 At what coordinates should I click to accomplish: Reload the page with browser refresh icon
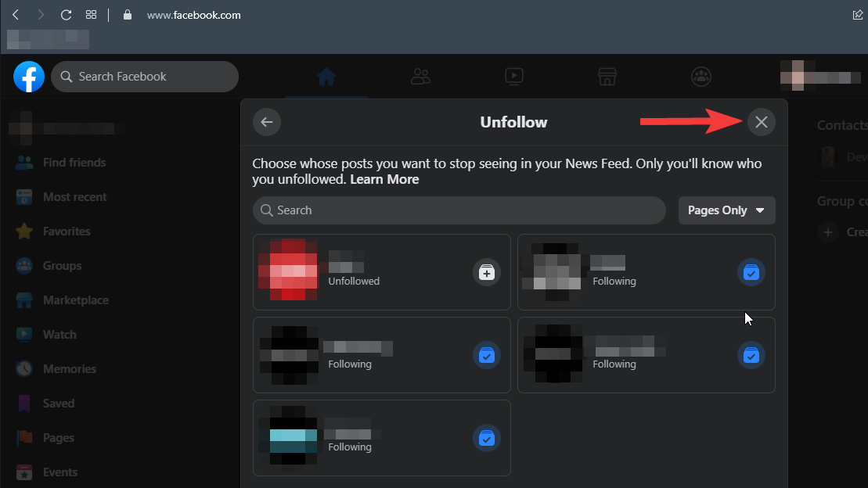tap(66, 15)
